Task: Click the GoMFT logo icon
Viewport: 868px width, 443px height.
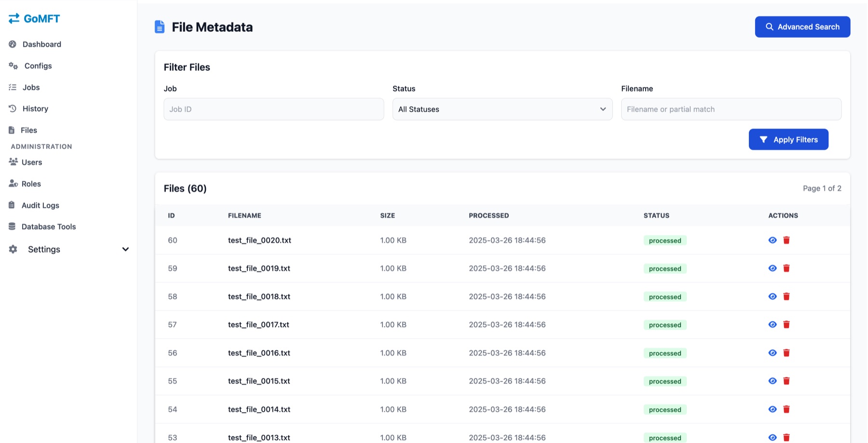Action: [x=14, y=18]
